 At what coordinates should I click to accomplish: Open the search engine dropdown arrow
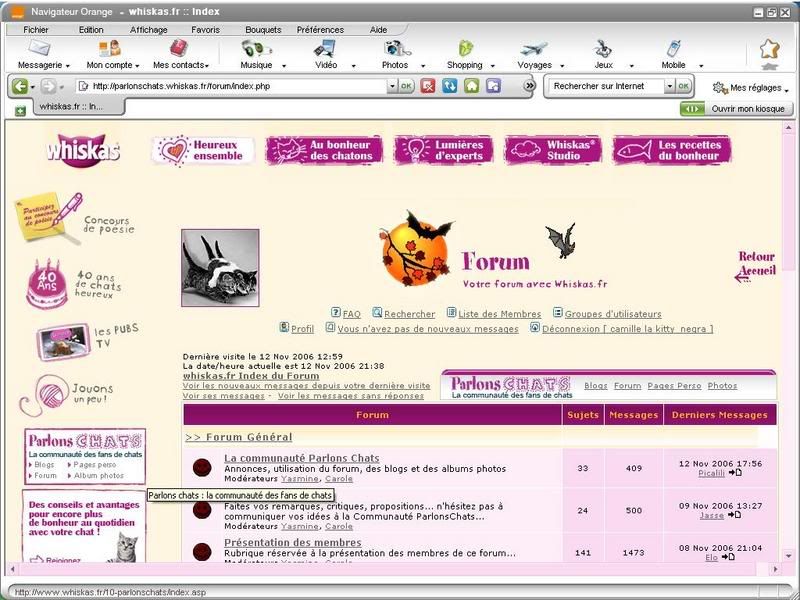coord(669,86)
